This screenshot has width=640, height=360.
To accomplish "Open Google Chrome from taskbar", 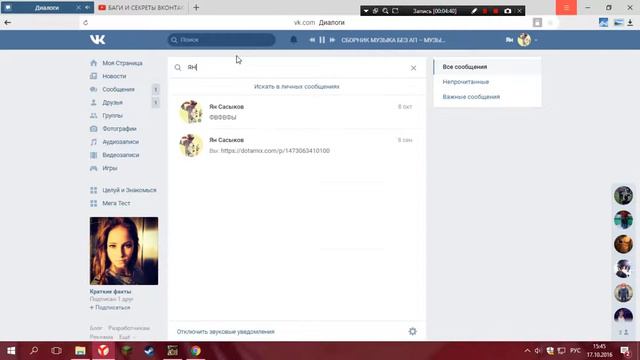I will coord(196,351).
